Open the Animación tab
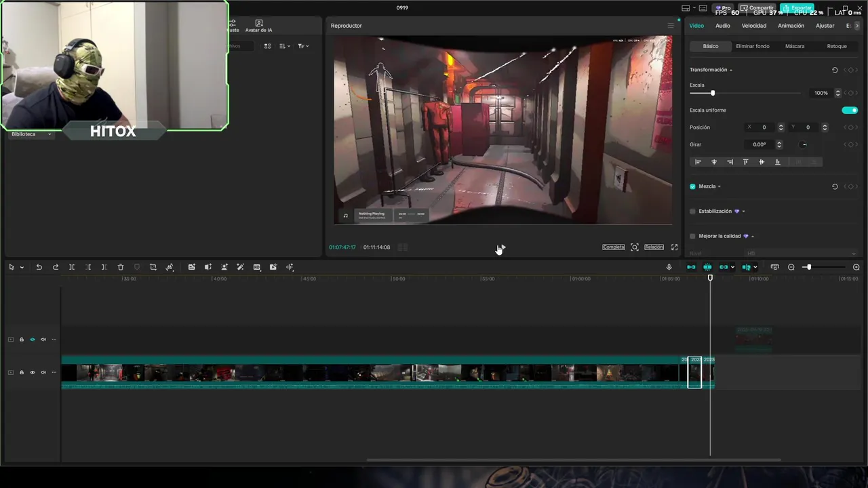The width and height of the screenshot is (868, 488). [791, 26]
